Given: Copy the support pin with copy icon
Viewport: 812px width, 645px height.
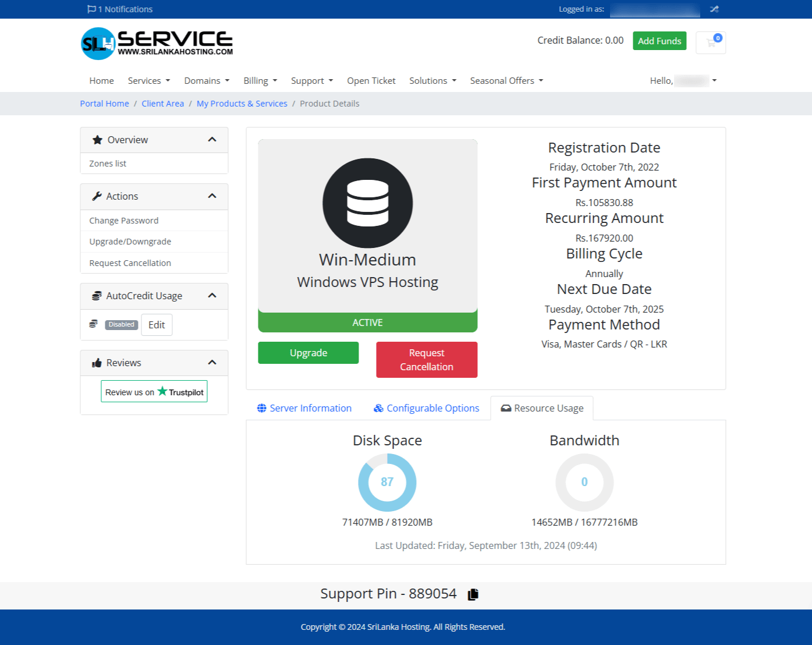Looking at the screenshot, I should pyautogui.click(x=473, y=594).
